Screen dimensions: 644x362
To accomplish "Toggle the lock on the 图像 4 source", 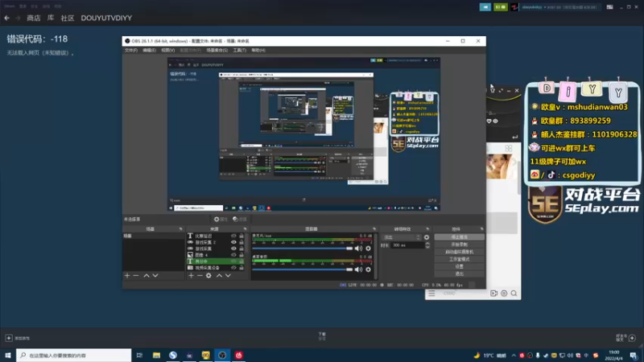I will [x=242, y=255].
